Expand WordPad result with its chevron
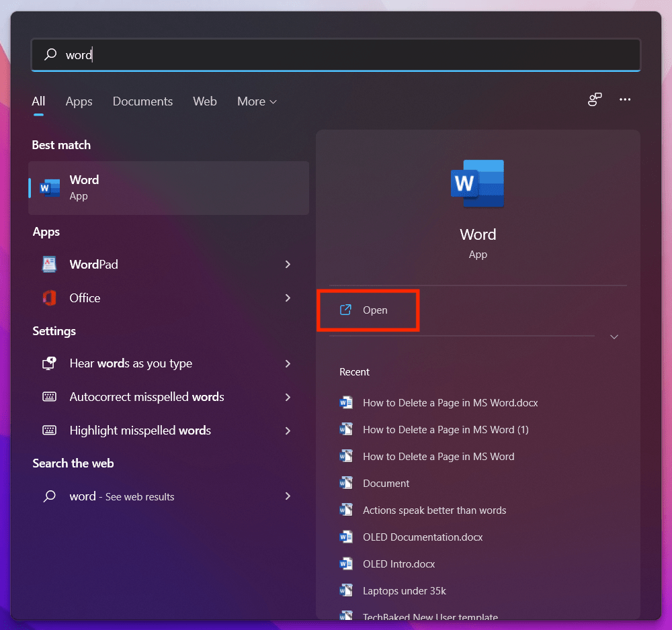The height and width of the screenshot is (630, 672). pos(288,264)
